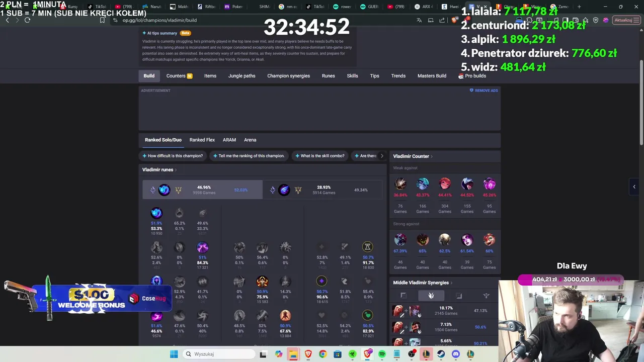Select Last Stand rune with 67.6% pick rate
Screen dimensions: 644x362
285,315
